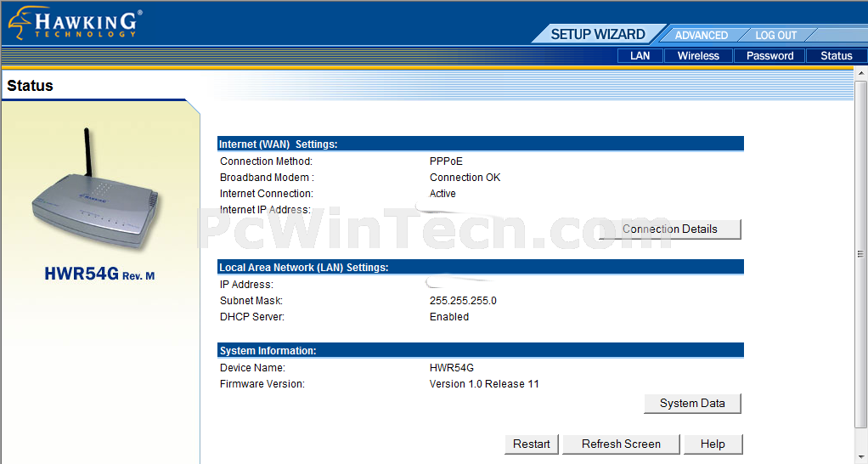Click the Subnet Mask label
This screenshot has width=868, height=464.
point(251,301)
